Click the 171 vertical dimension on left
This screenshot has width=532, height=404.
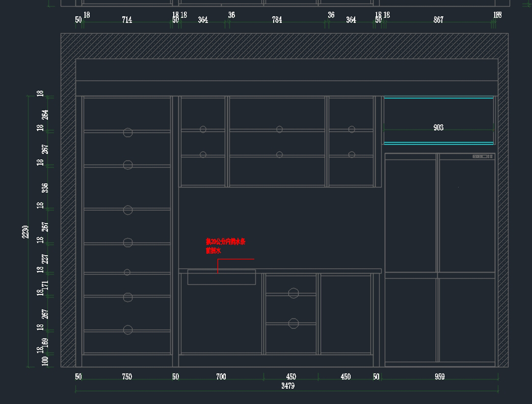(x=45, y=285)
